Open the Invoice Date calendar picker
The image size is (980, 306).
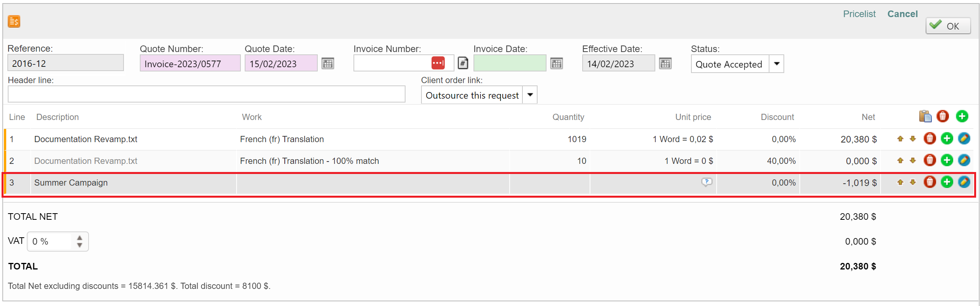[556, 64]
